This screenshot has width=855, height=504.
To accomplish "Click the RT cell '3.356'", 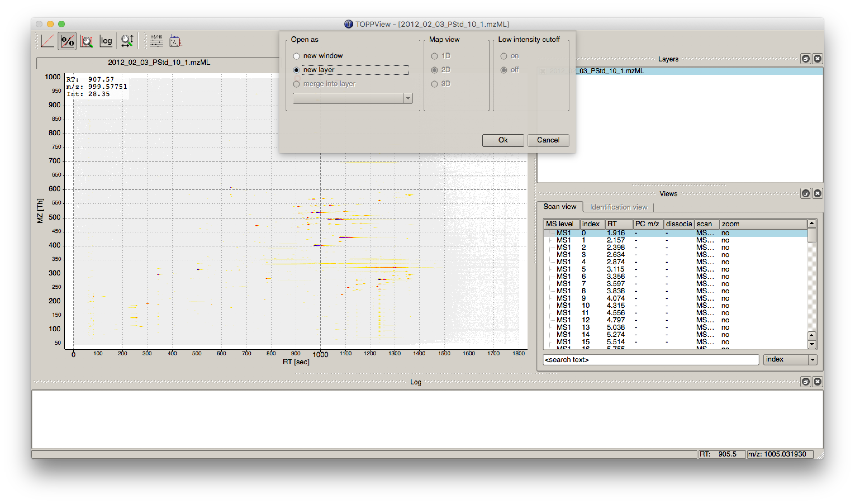I will (x=615, y=277).
